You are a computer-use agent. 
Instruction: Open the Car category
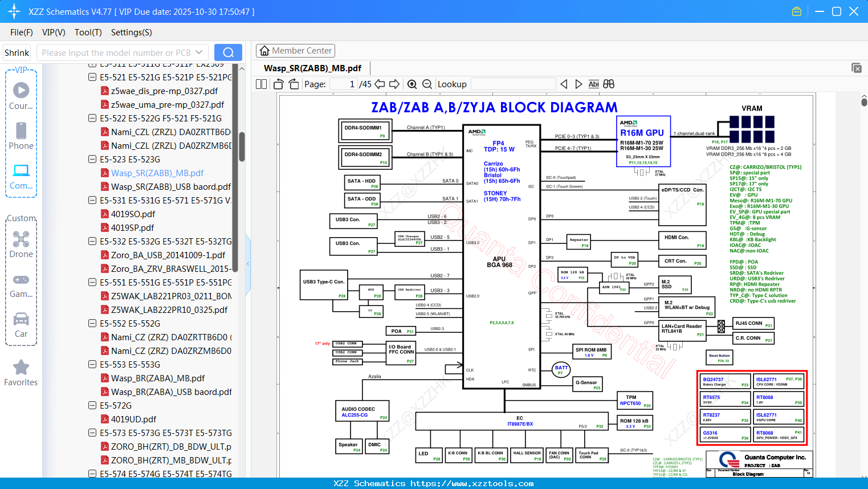coord(21,325)
